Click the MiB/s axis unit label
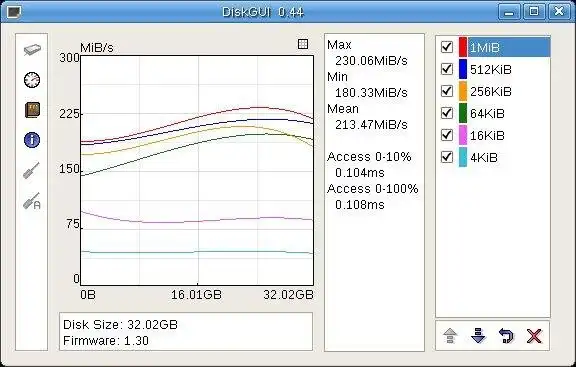 coord(97,48)
